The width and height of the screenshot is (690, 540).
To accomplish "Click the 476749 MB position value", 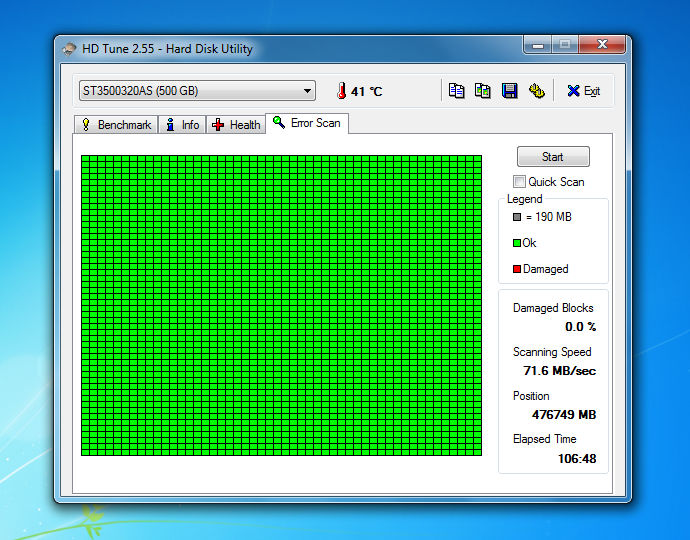I will point(564,415).
